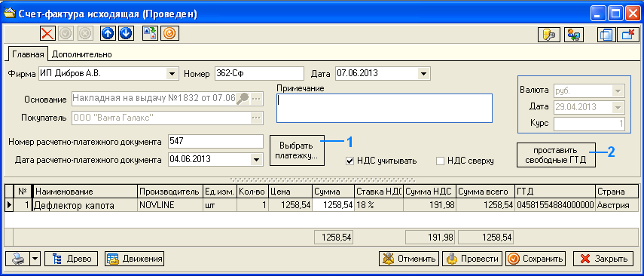The image size is (644, 276).
Task: Click the Сохранить button
Action: tap(536, 259)
